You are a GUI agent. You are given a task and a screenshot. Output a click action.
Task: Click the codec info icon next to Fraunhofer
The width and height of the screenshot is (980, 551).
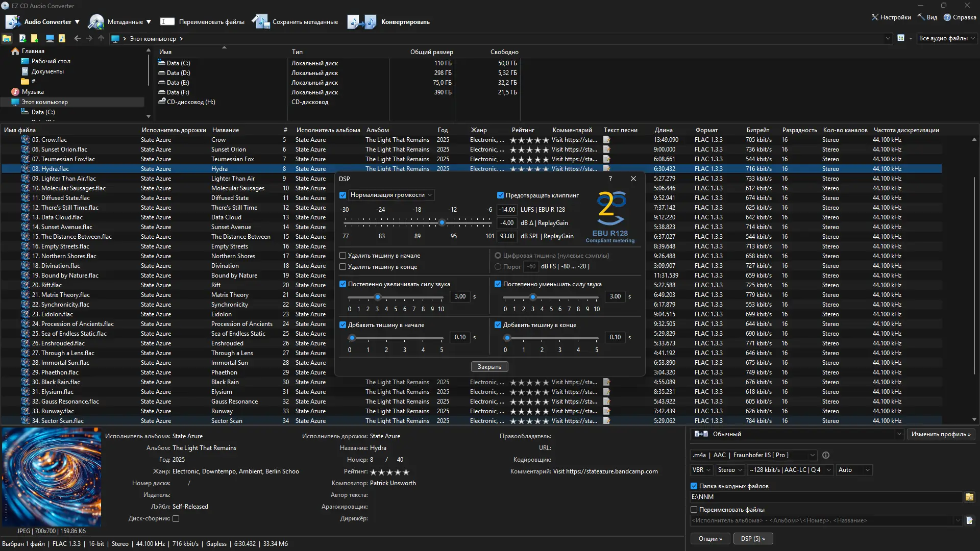pos(826,455)
